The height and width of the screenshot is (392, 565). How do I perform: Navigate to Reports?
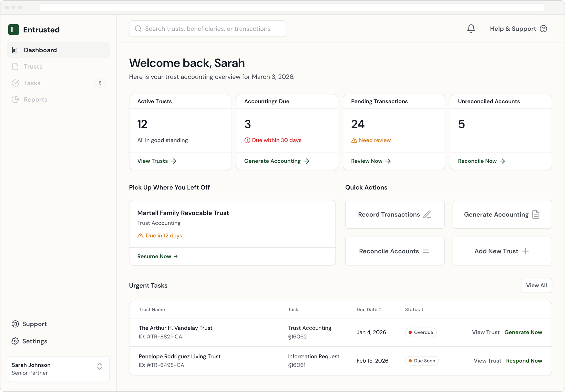point(36,99)
